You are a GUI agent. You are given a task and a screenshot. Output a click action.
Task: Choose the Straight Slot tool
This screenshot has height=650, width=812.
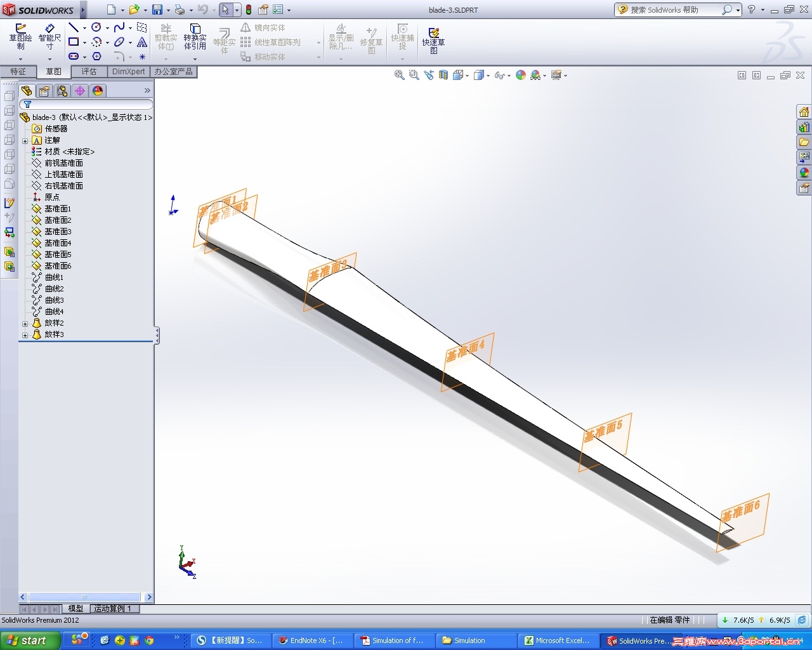(74, 56)
